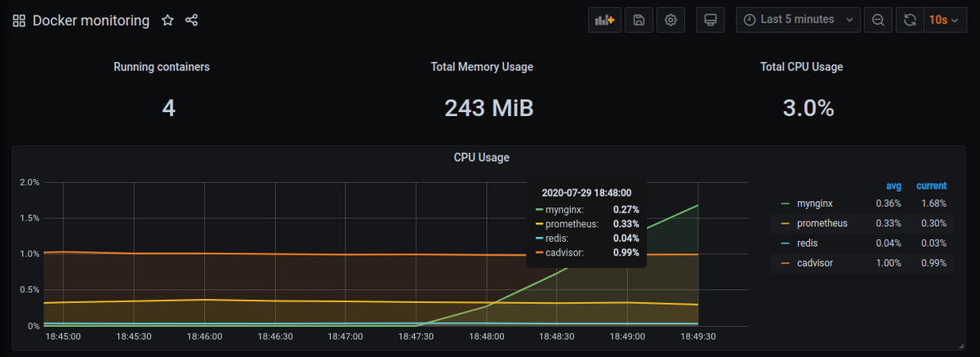Click the 1.5% y-axis label

pos(29,217)
